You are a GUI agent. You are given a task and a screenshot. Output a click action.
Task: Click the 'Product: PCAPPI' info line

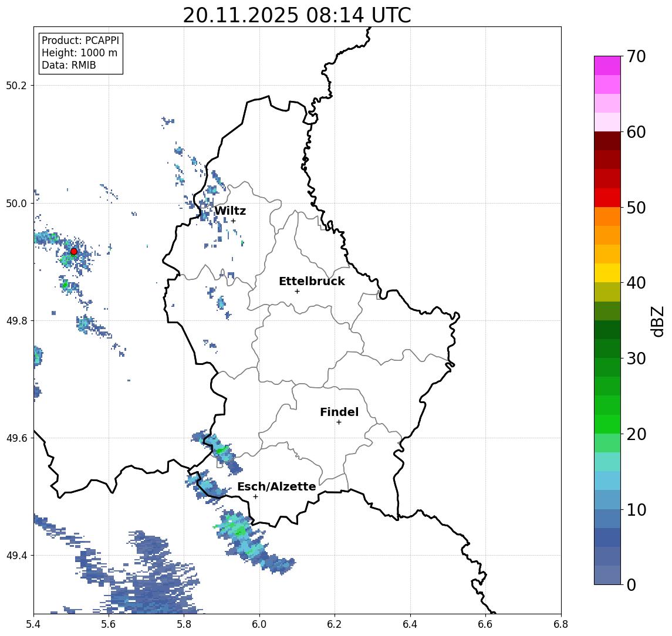point(80,40)
